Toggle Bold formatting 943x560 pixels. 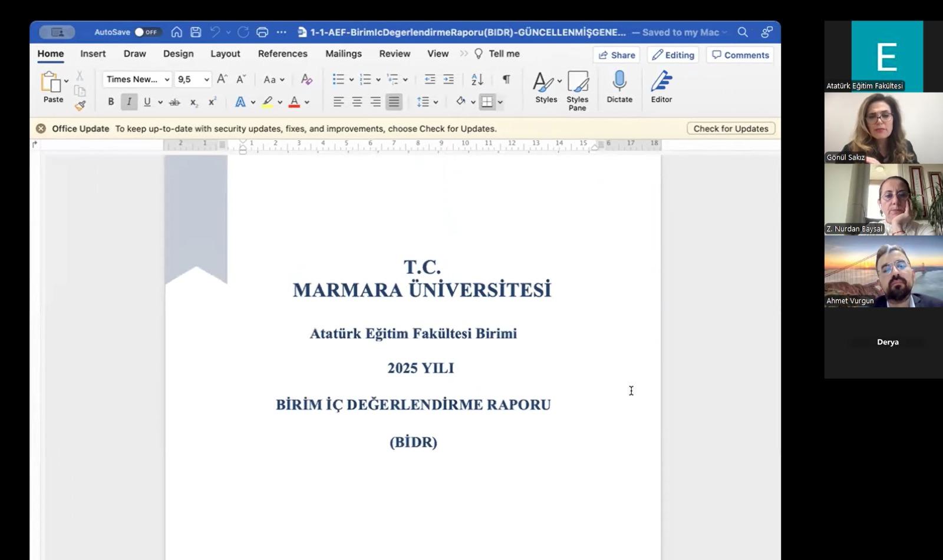pyautogui.click(x=111, y=102)
